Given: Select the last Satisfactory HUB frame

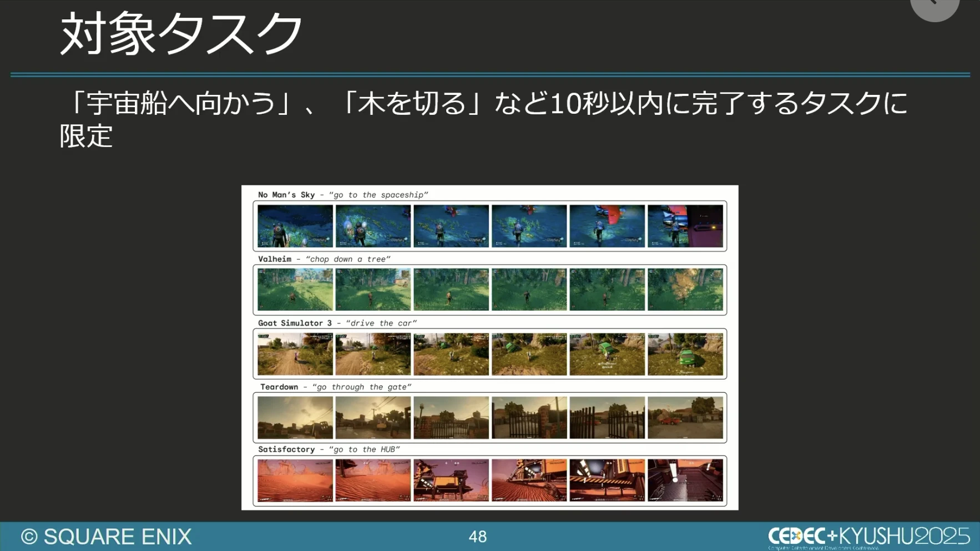Looking at the screenshot, I should [x=685, y=481].
